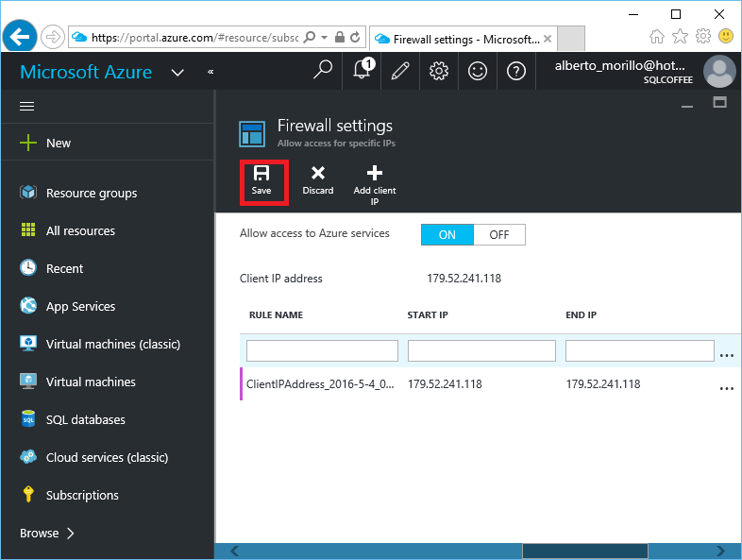Open notifications bell with badge
Screen dimensions: 742x560
pyautogui.click(x=363, y=69)
